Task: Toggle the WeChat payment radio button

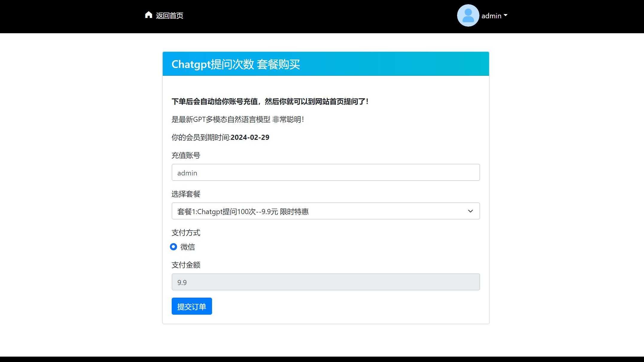Action: coord(173,247)
